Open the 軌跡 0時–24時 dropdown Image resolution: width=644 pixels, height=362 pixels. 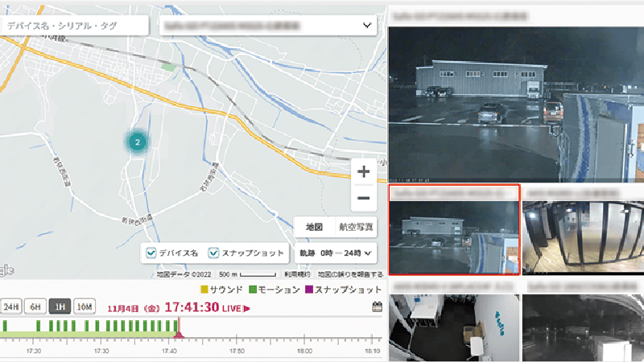[x=336, y=253]
